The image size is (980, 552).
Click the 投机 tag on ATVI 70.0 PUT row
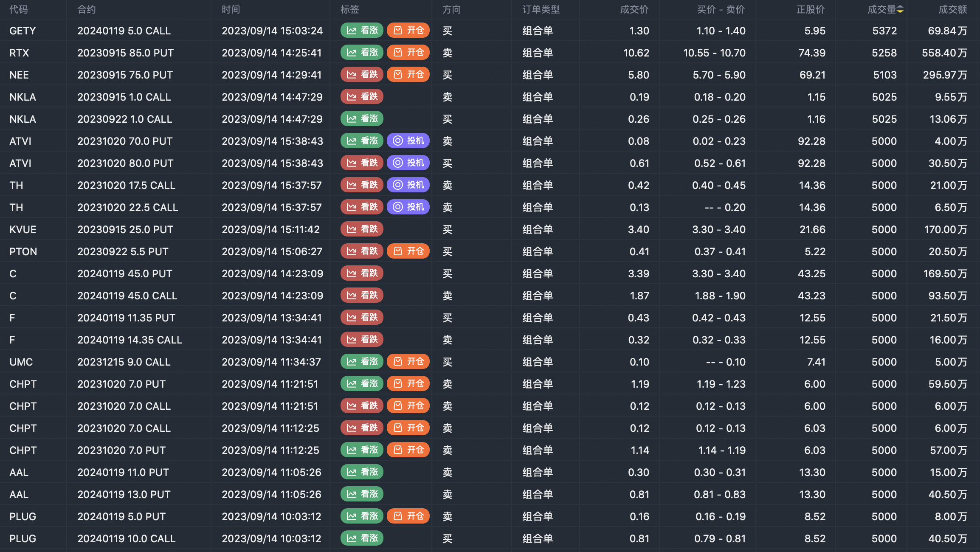408,141
